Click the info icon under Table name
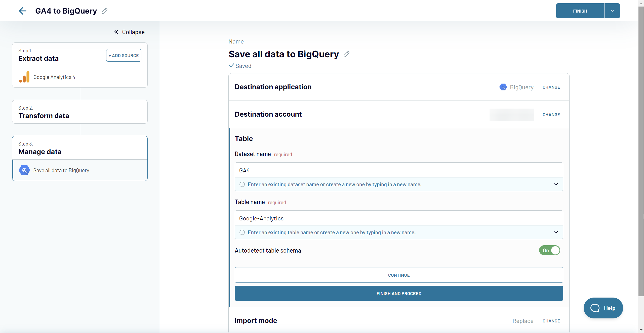Viewport: 644px width, 333px height. point(242,232)
